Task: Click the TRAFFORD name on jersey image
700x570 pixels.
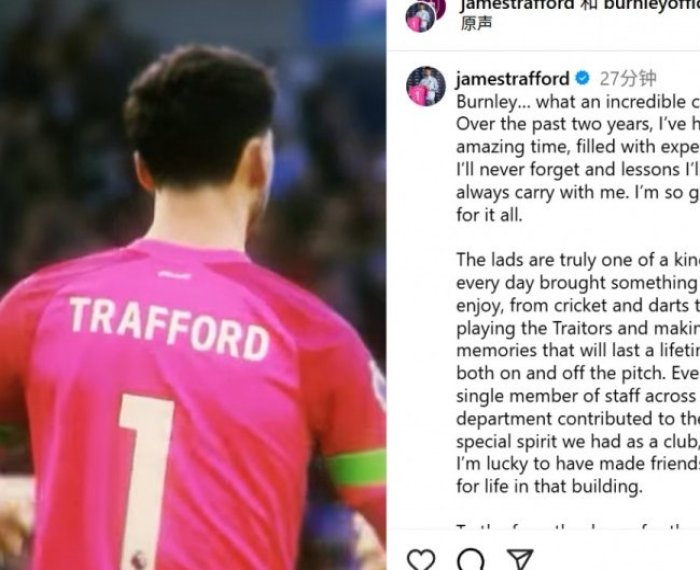Action: [170, 328]
